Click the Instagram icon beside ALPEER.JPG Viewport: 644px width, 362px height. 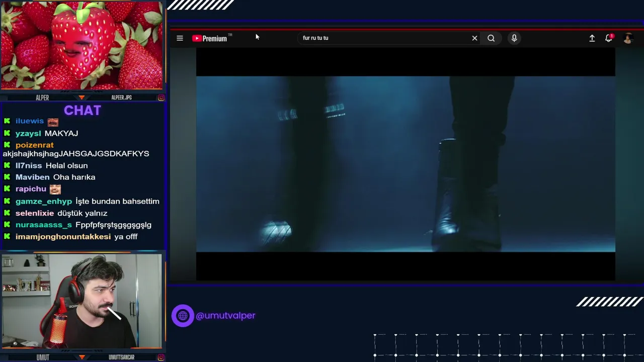[161, 98]
